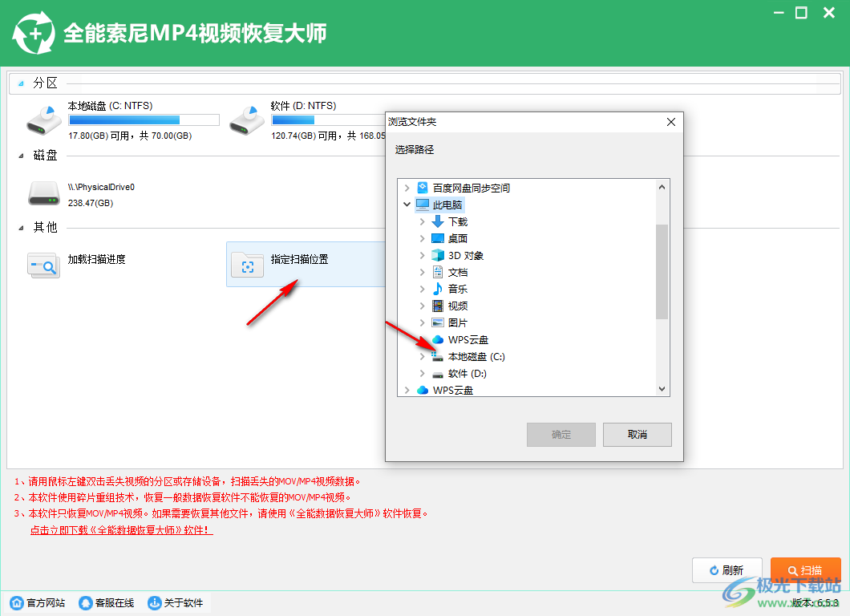Open 客服在线 support icon link

(85, 602)
